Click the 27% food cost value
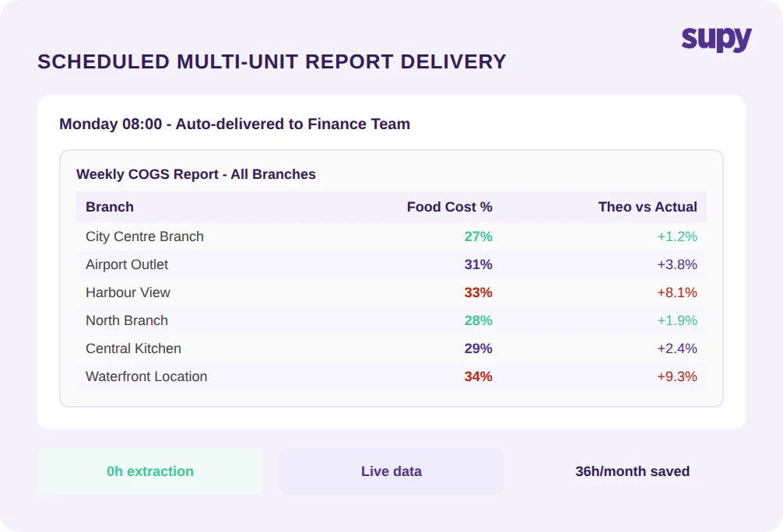 click(x=479, y=236)
